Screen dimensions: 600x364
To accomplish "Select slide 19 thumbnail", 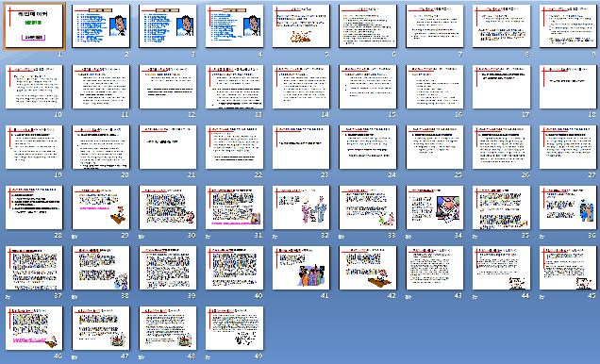I will 34,147.
